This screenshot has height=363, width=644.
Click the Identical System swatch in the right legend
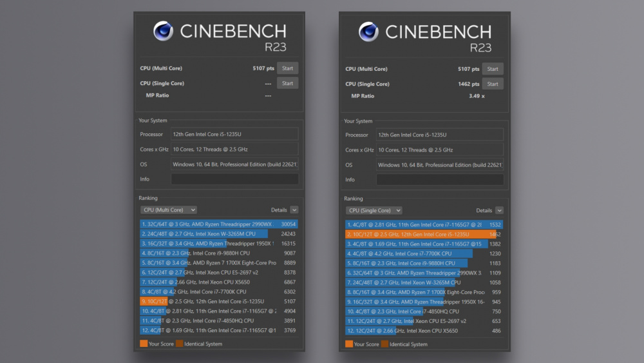tap(384, 344)
